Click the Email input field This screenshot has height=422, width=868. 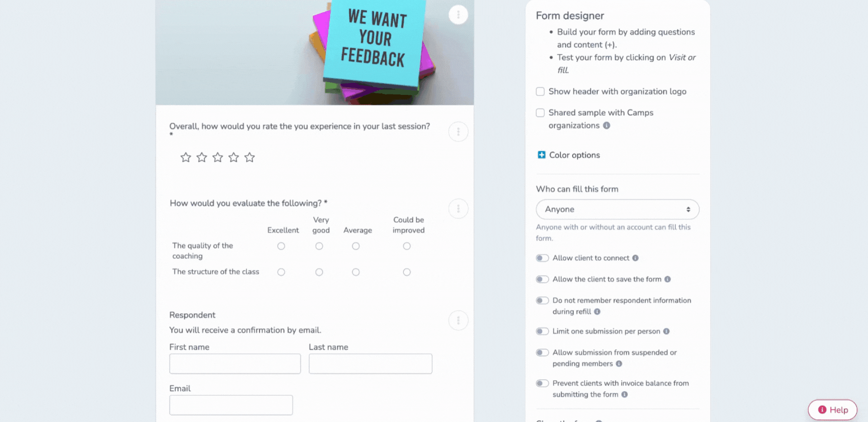pyautogui.click(x=231, y=404)
